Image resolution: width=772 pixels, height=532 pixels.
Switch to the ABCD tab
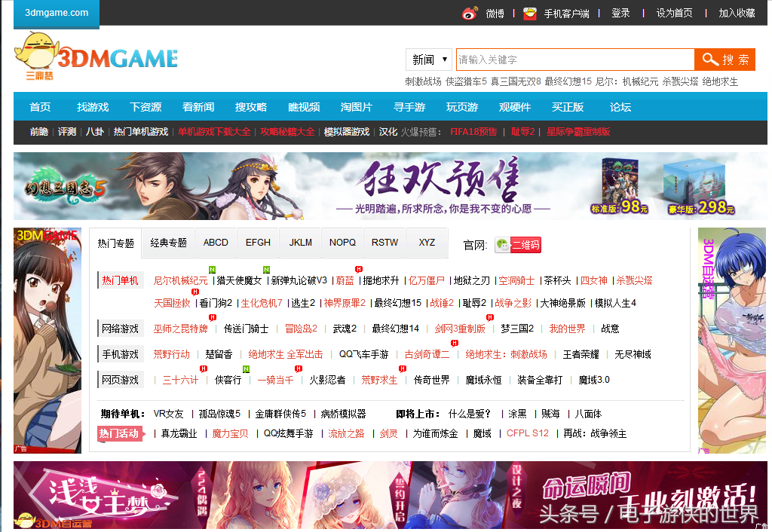pos(216,243)
